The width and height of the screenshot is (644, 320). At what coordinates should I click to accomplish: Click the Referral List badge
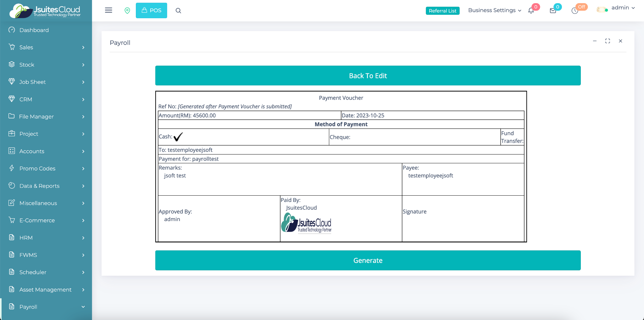click(x=442, y=11)
